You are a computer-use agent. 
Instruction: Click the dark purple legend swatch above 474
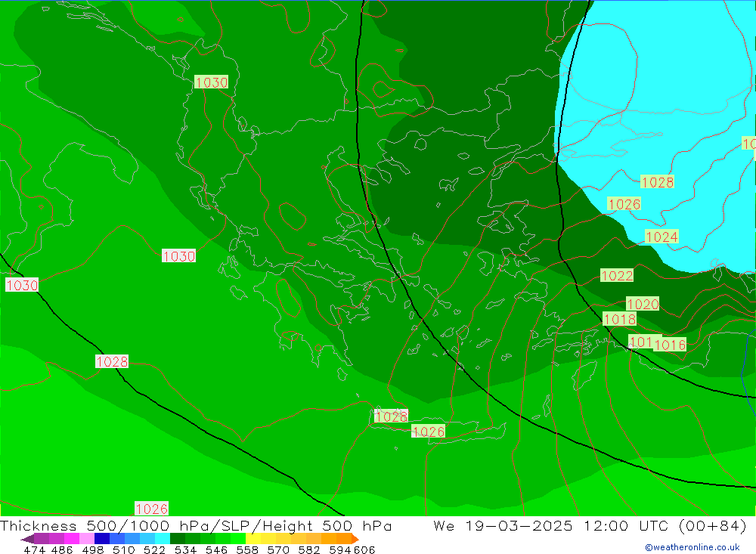(42, 539)
